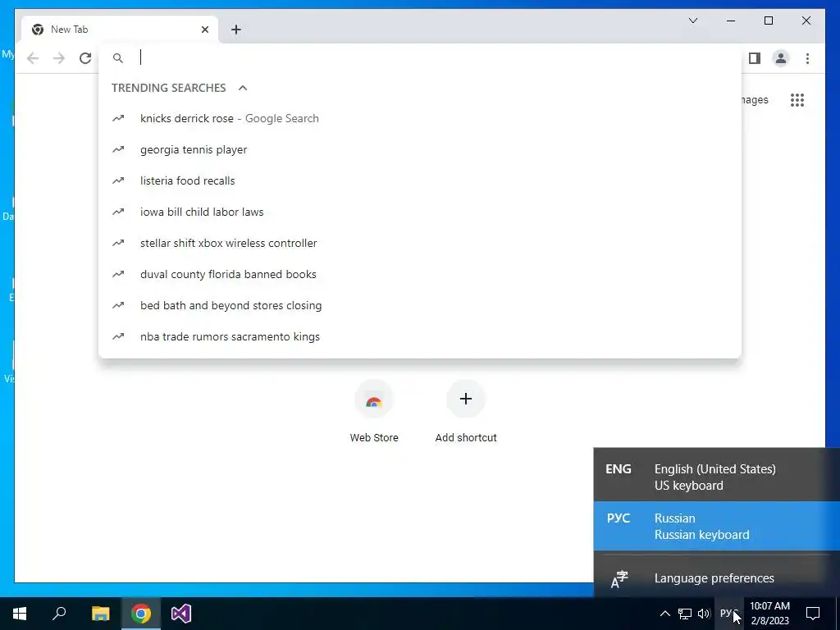840x630 pixels.
Task: Click the trending arrow beside knicks derrick rose
Action: (118, 118)
